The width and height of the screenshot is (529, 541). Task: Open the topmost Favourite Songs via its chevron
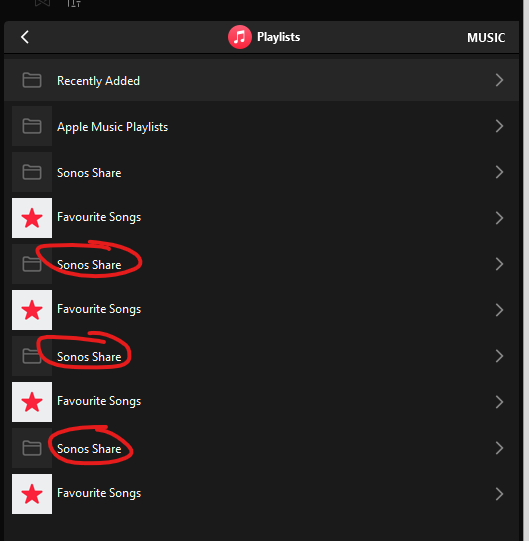tap(499, 218)
